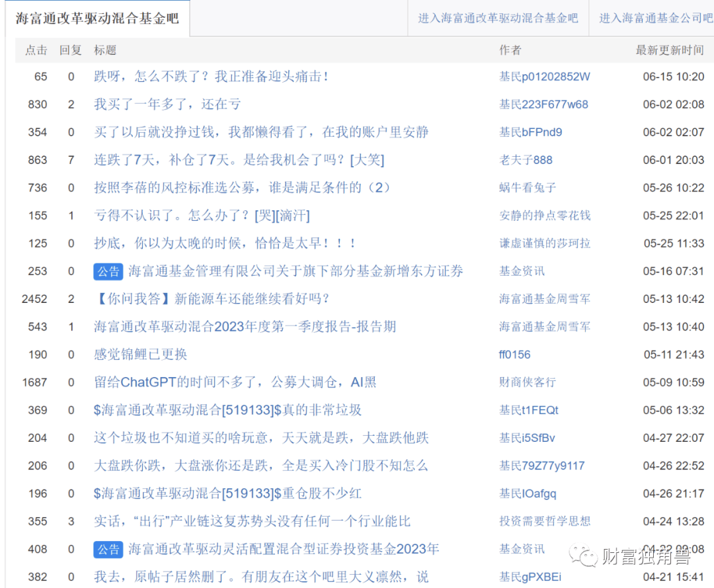View author 财商侠客行 profile
Image resolution: width=714 pixels, height=588 pixels.
click(x=528, y=382)
